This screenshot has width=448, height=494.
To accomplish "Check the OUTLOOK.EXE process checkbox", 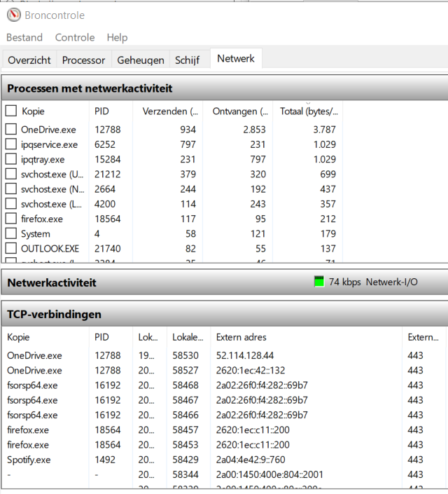I will click(11, 248).
